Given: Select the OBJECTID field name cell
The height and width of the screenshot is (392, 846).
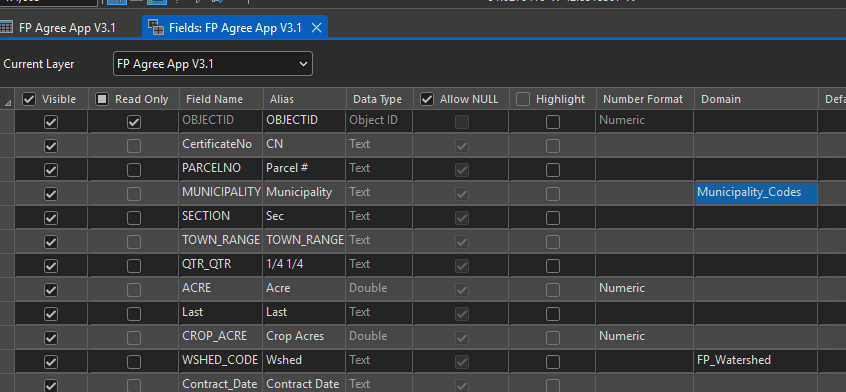Looking at the screenshot, I should pyautogui.click(x=221, y=121).
